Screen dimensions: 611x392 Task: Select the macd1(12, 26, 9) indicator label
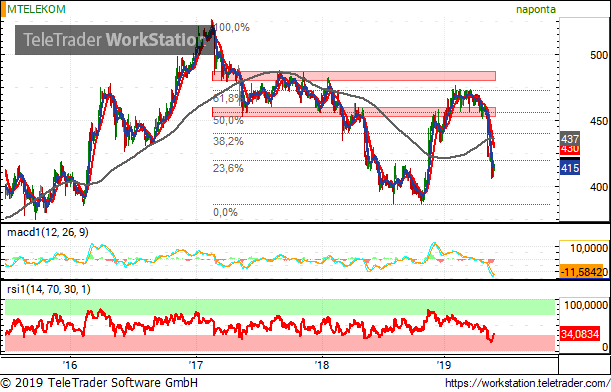[48, 233]
